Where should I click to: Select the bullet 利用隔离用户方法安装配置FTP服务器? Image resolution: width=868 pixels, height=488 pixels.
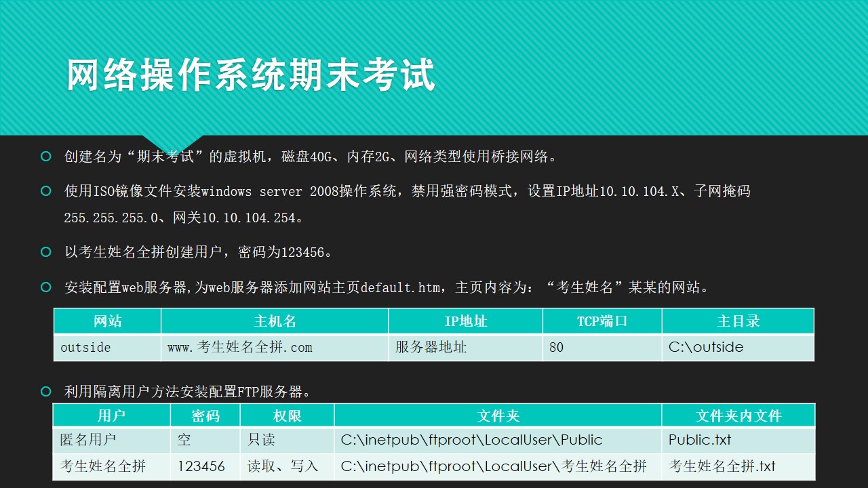click(188, 391)
